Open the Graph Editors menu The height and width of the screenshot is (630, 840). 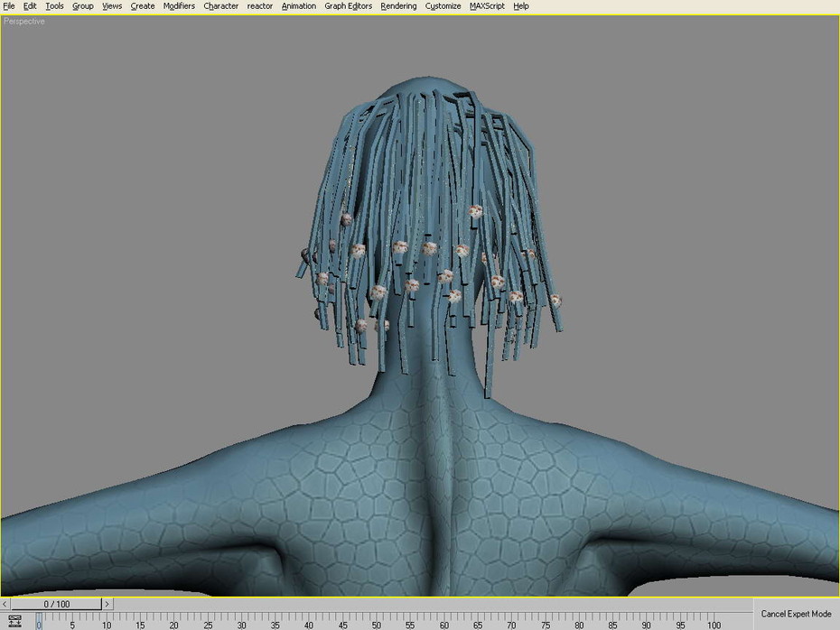click(x=349, y=6)
